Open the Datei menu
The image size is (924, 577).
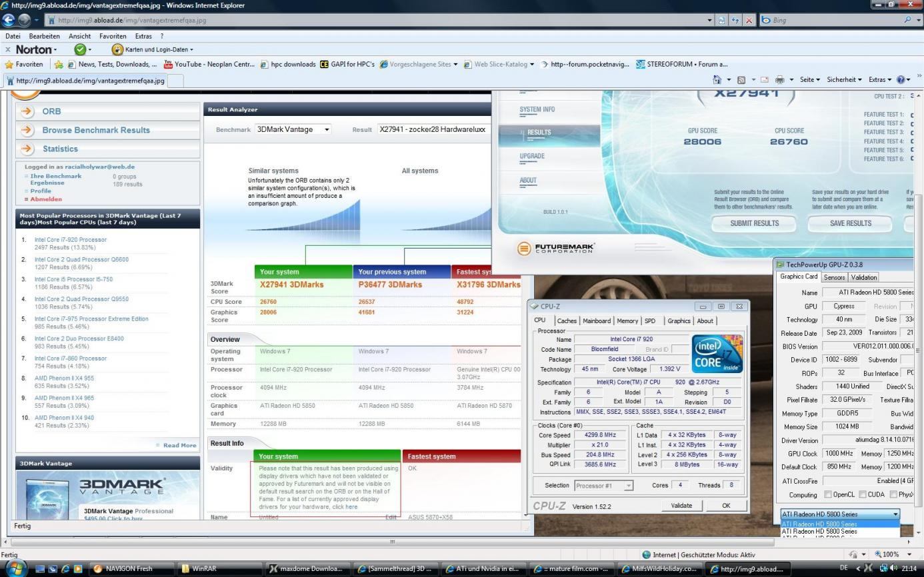(x=13, y=36)
